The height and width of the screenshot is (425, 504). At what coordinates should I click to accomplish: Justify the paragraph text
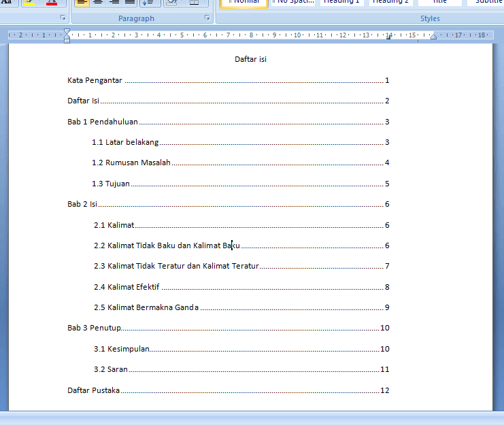130,3
